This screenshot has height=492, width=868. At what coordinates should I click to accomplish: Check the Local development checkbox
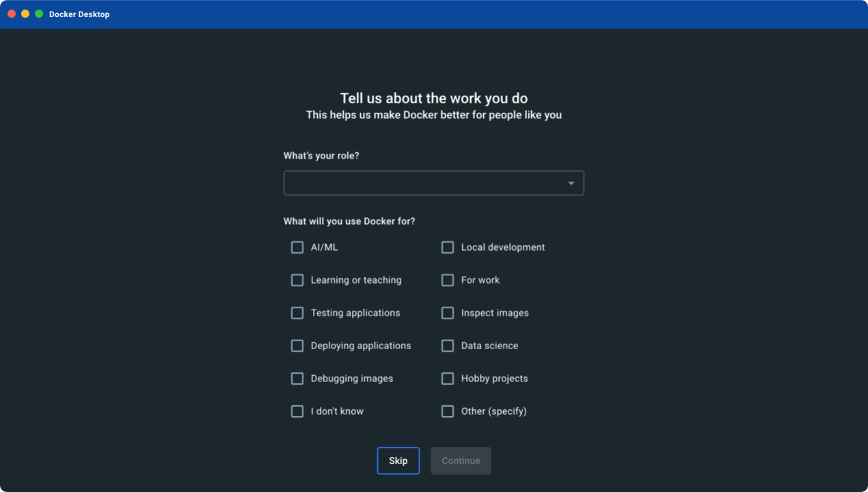(448, 247)
